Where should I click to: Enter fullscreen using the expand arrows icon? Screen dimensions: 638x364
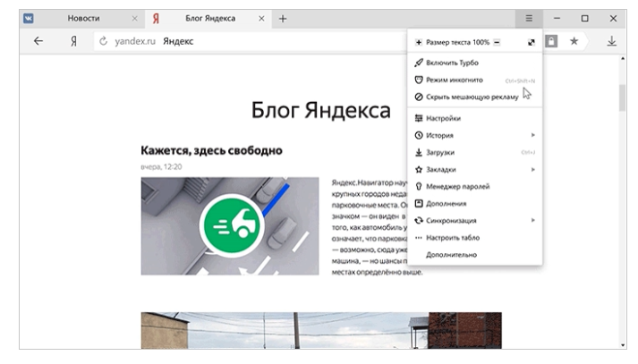point(531,42)
